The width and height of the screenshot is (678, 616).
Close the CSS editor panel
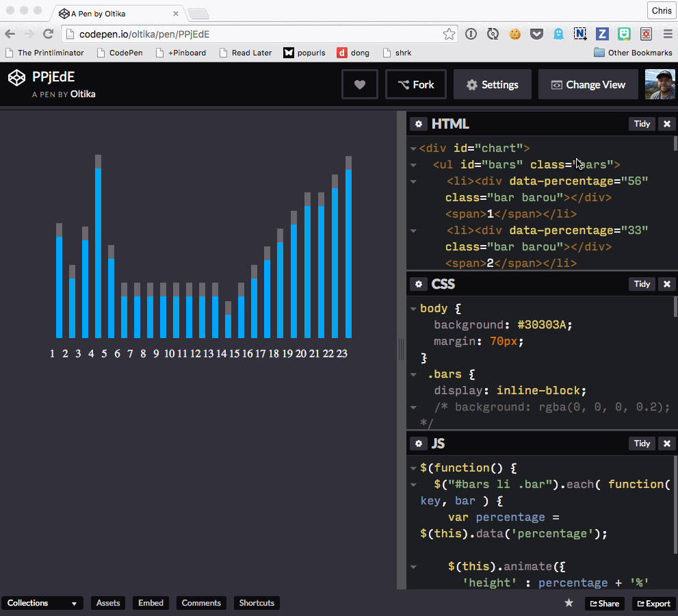click(667, 284)
